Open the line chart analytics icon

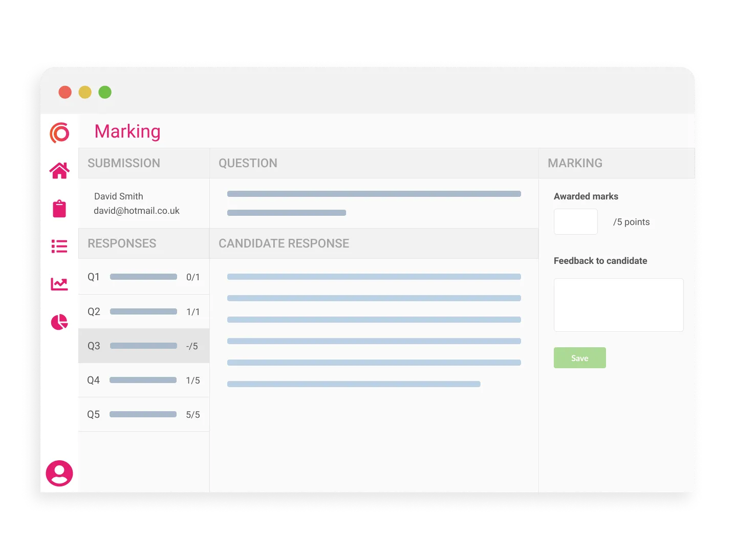[x=59, y=284]
